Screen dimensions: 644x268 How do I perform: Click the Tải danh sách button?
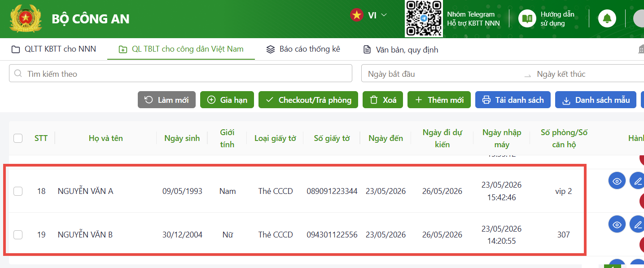[513, 100]
